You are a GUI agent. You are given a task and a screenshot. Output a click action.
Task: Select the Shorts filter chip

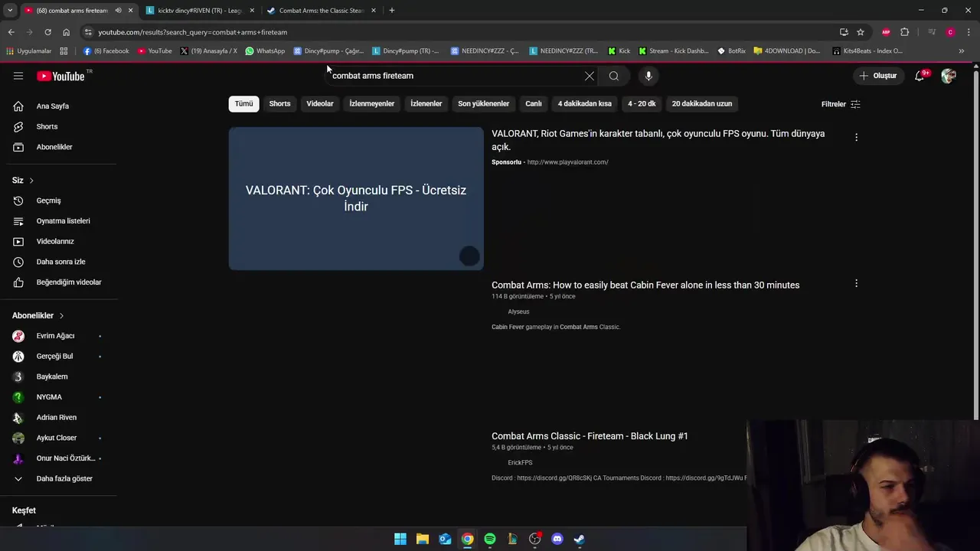click(x=279, y=103)
